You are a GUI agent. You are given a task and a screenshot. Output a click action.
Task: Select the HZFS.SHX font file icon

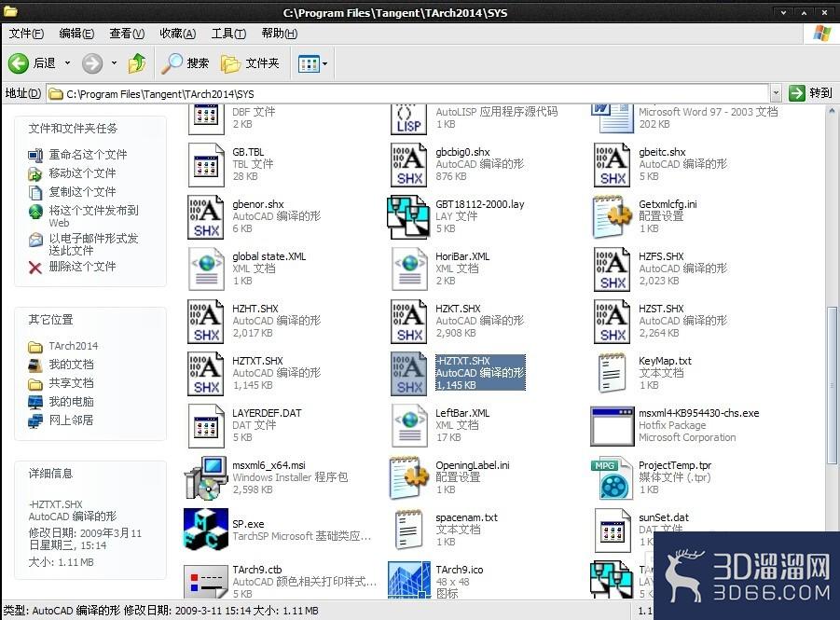pyautogui.click(x=613, y=269)
